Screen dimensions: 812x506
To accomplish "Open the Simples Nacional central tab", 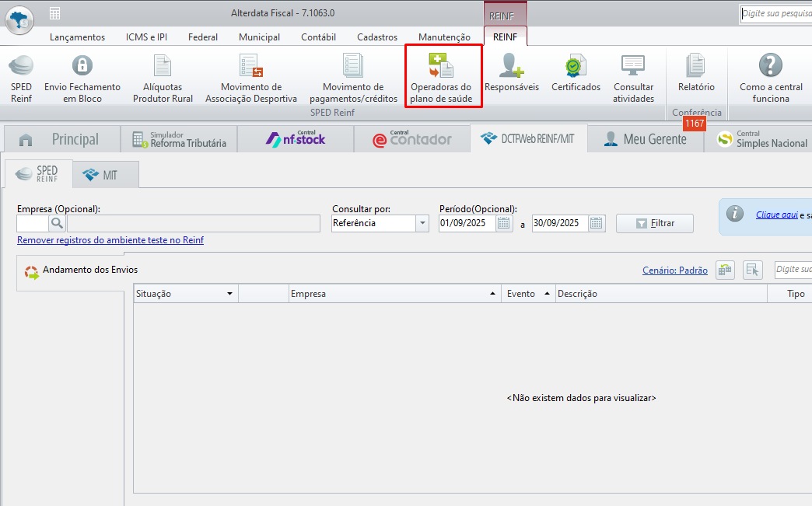I will (761, 140).
